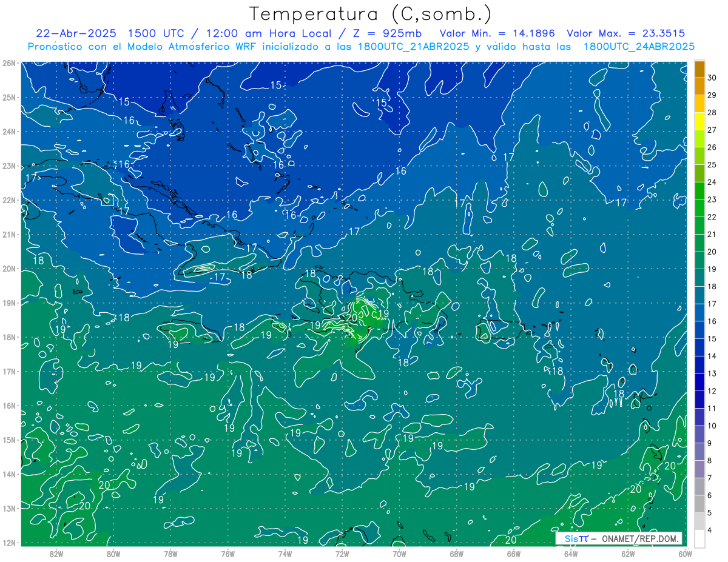This screenshot has width=728, height=562.
Task: Click the "82W" longitude label
Action: [56, 554]
